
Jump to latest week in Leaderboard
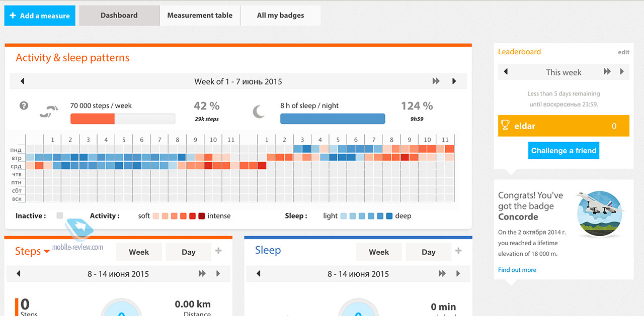(607, 72)
